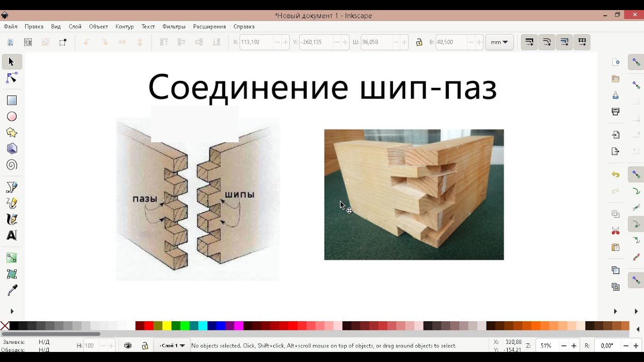644x362 pixels.
Task: Click the Y coordinate input field
Action: (315, 42)
